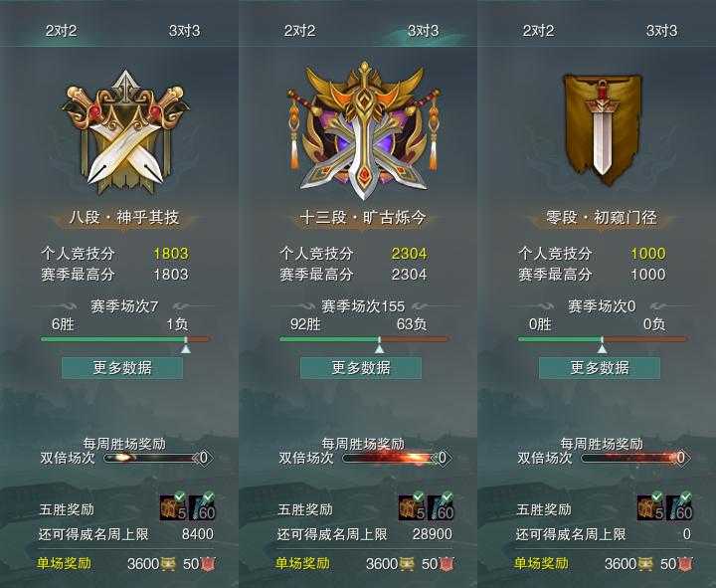Select the 3对3 tab in the middle panel
The height and width of the screenshot is (588, 716).
point(423,31)
